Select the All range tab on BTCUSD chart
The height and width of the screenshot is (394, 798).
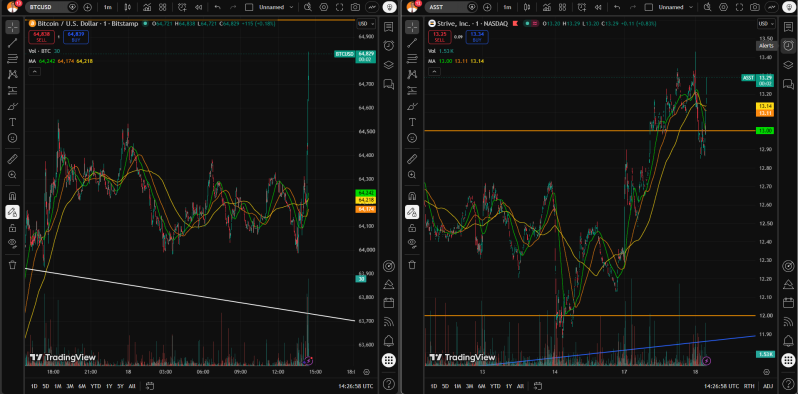[132, 386]
